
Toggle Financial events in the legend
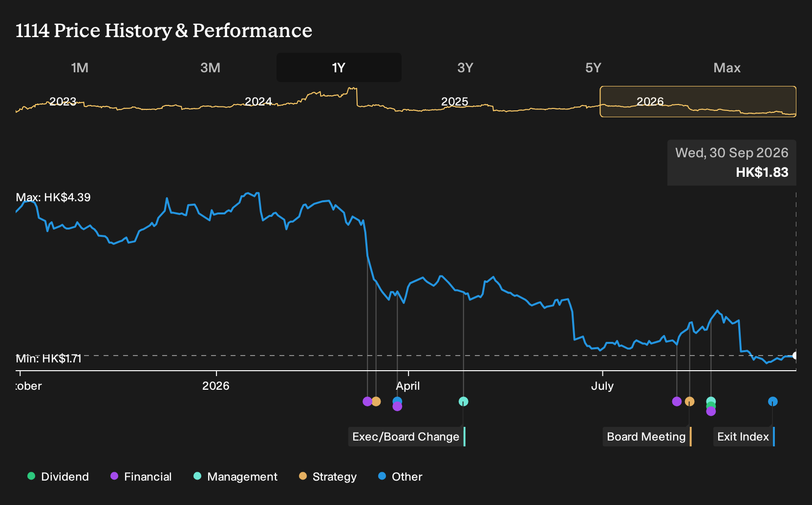(141, 476)
